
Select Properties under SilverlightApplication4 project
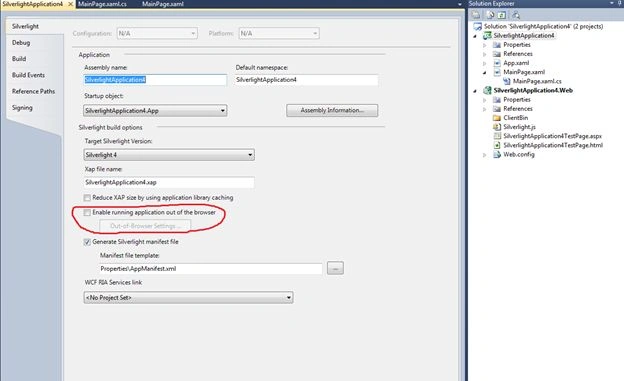coord(517,45)
